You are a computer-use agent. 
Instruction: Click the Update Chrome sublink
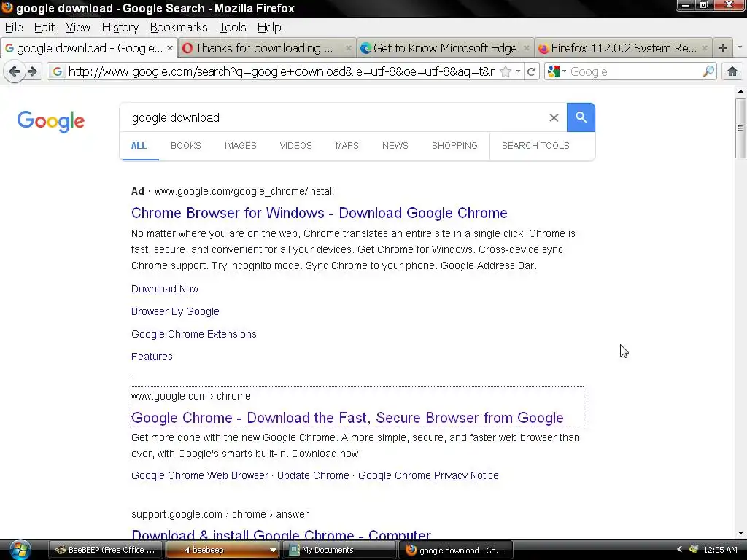[x=313, y=475]
